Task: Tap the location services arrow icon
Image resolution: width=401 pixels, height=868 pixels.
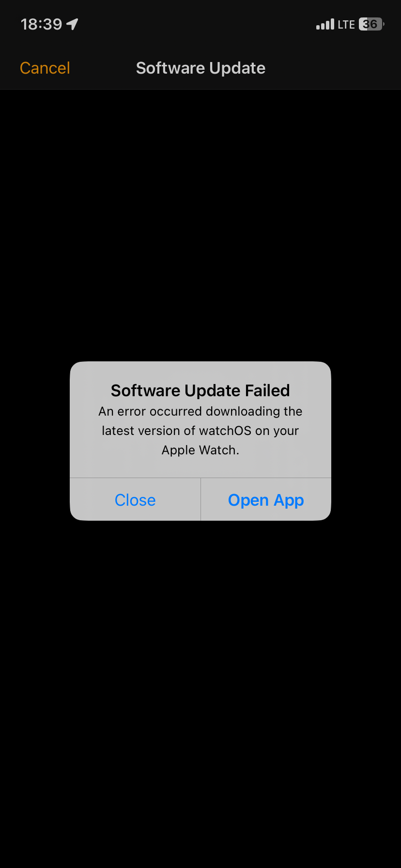Action: coord(72,24)
